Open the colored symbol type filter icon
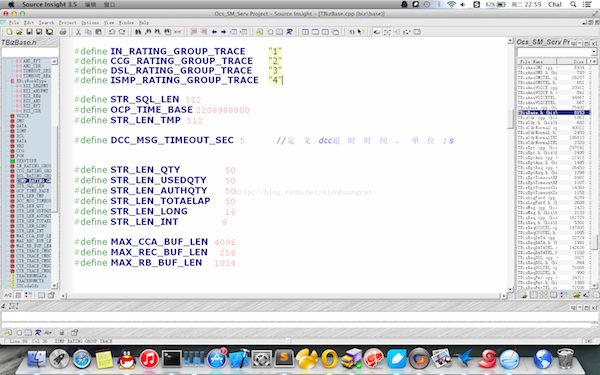600x375 pixels. pyautogui.click(x=28, y=295)
